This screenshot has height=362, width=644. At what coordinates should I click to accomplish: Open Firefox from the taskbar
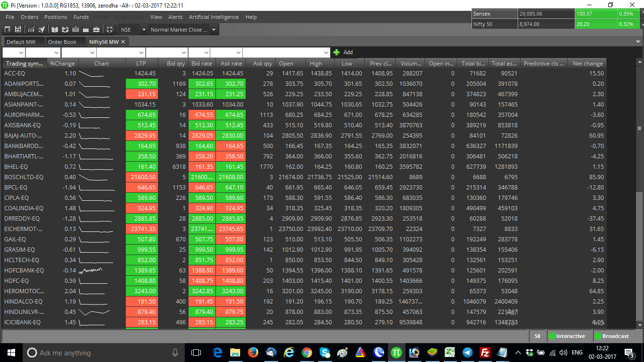point(253,352)
